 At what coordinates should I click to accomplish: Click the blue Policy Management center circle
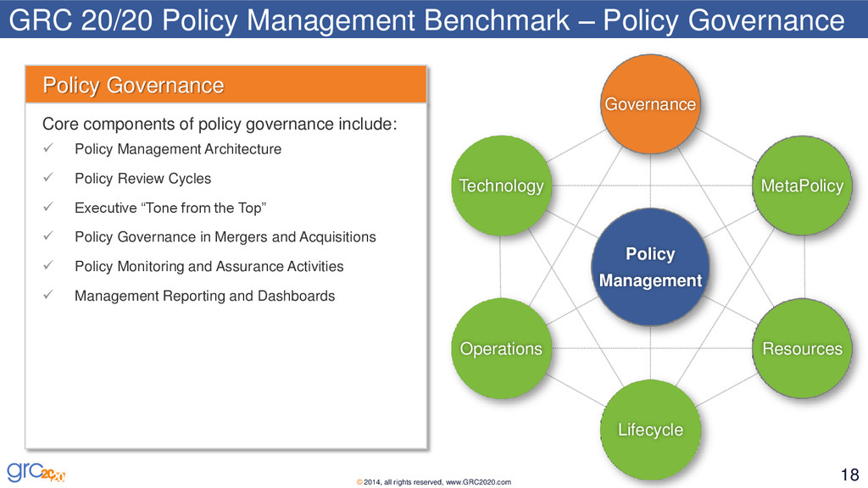(650, 267)
